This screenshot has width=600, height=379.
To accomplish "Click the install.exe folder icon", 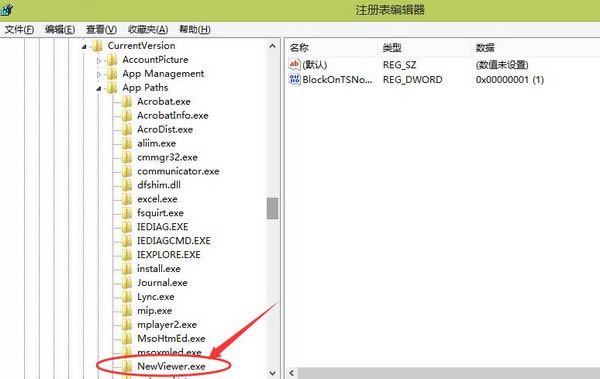I will tap(127, 269).
